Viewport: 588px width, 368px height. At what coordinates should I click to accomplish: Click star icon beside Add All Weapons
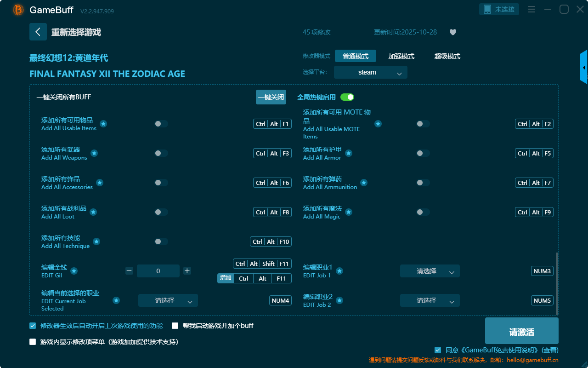[x=94, y=153]
